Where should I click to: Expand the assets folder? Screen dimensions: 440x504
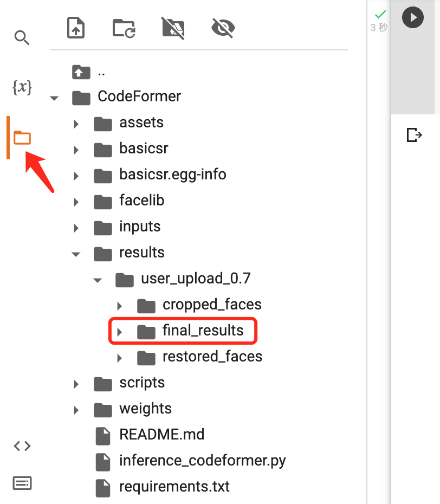coord(76,124)
